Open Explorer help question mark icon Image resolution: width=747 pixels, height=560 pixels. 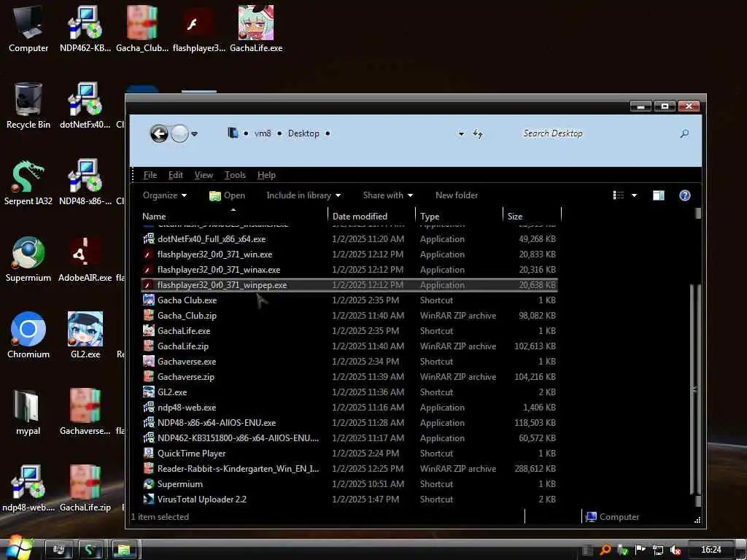pos(684,195)
